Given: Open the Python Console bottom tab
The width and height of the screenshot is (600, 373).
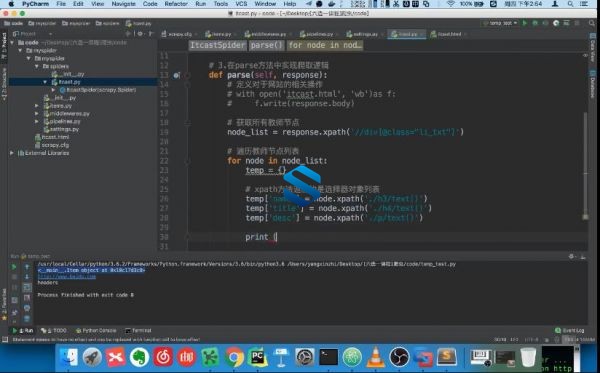Looking at the screenshot, I should [96, 331].
